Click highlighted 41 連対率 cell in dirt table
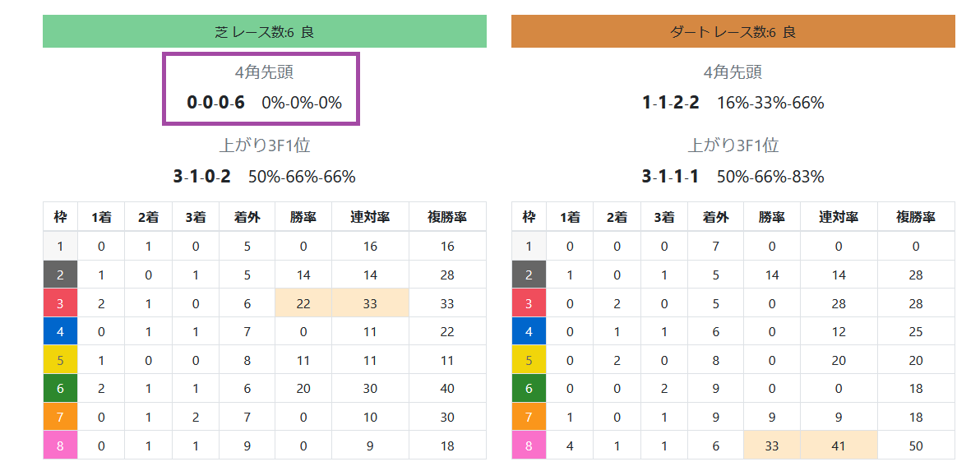This screenshot has height=471, width=980. tap(839, 446)
